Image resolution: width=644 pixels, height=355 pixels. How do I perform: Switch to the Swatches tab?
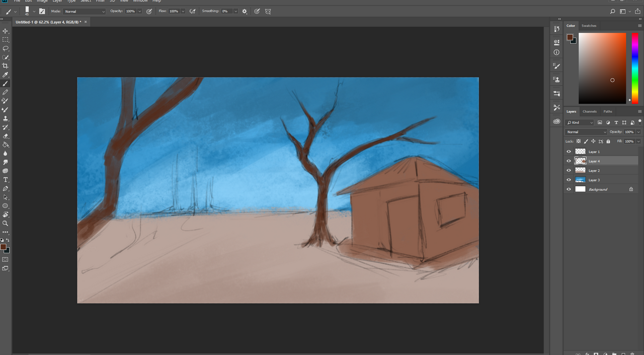click(589, 26)
